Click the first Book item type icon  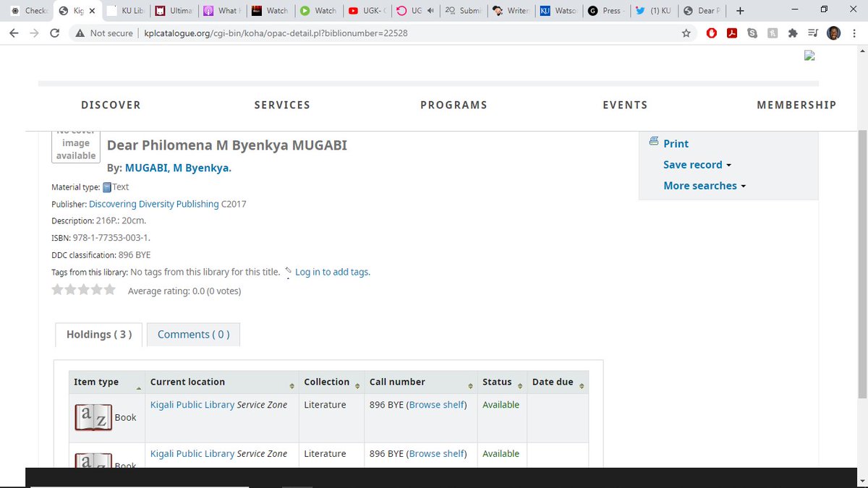click(93, 417)
